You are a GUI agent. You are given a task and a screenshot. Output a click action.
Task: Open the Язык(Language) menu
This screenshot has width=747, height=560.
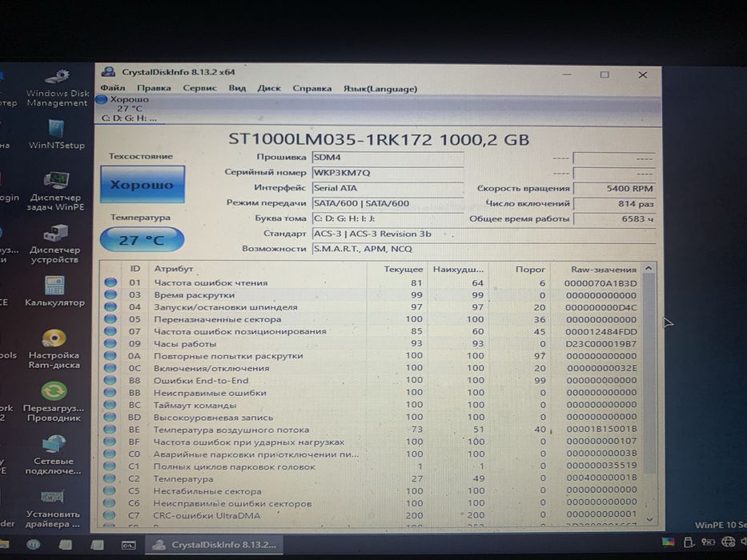click(x=380, y=89)
